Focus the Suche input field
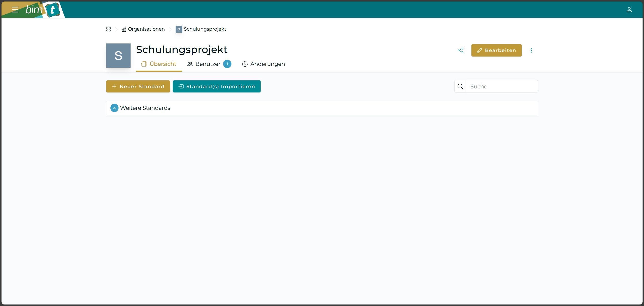 (502, 86)
